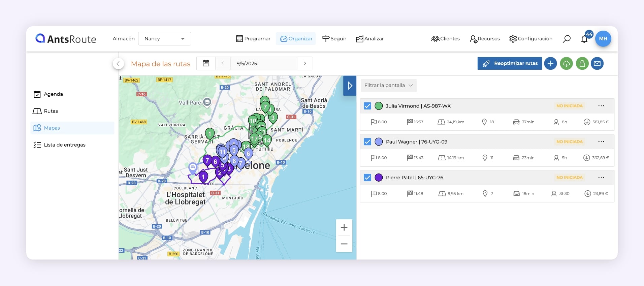Click the search magnifier icon
Viewport: 644px width, 286px height.
(x=567, y=39)
